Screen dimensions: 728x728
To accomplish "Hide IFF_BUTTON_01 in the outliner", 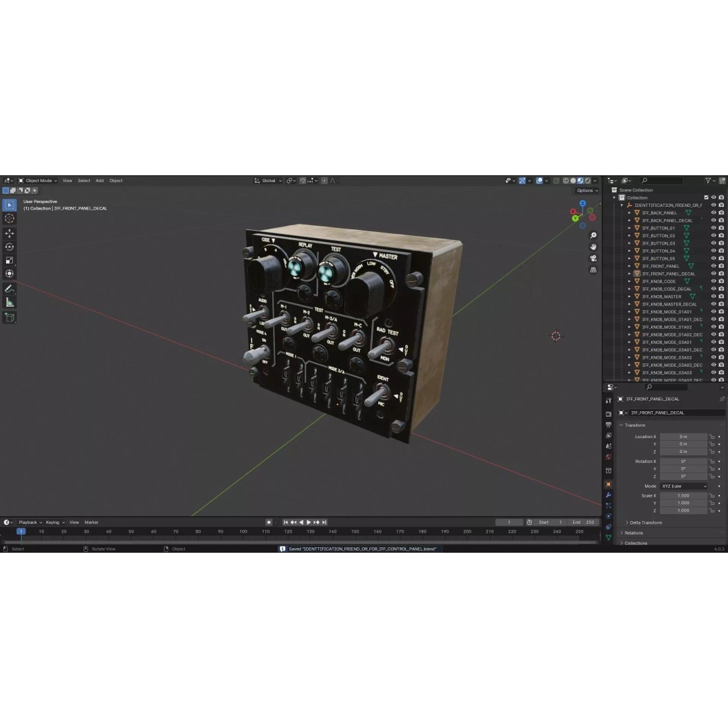I will point(713,228).
